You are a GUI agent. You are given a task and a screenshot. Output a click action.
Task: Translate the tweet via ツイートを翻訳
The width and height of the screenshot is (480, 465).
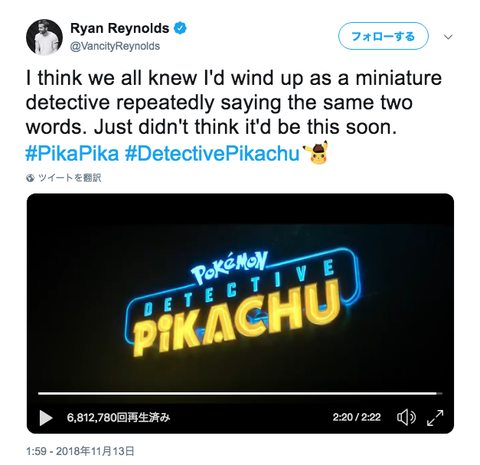click(69, 178)
